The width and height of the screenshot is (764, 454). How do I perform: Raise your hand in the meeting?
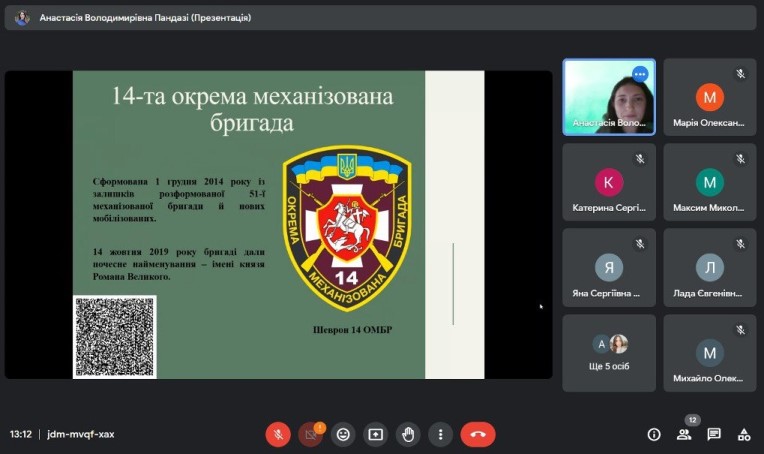(x=407, y=434)
